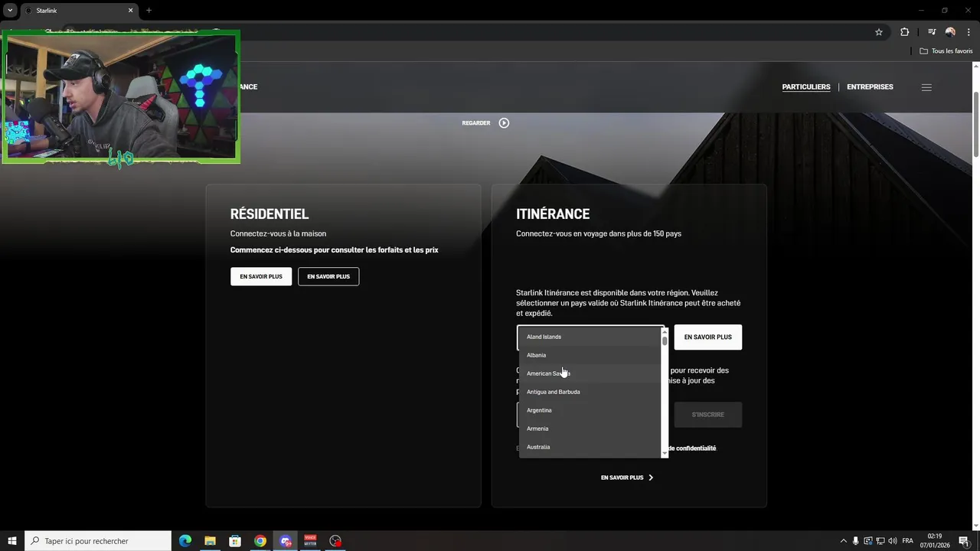
Task: Open the media control icon in Chrome toolbar
Action: (932, 32)
